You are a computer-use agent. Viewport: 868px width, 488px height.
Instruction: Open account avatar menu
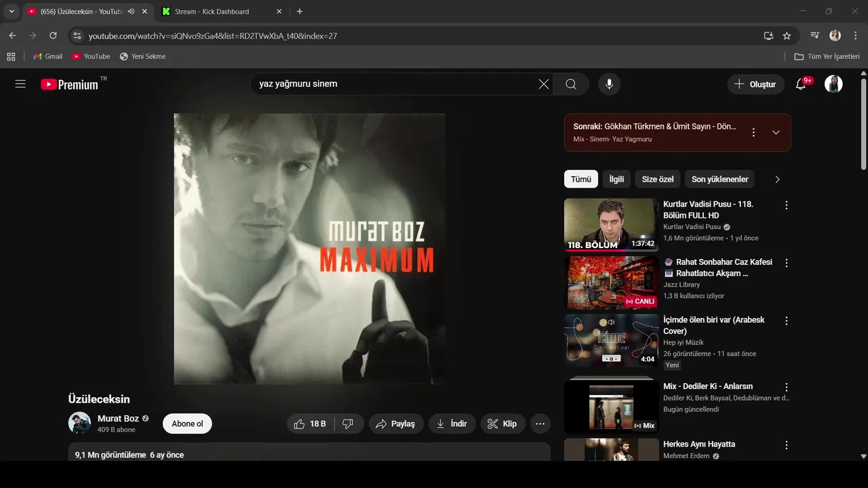[x=833, y=84]
